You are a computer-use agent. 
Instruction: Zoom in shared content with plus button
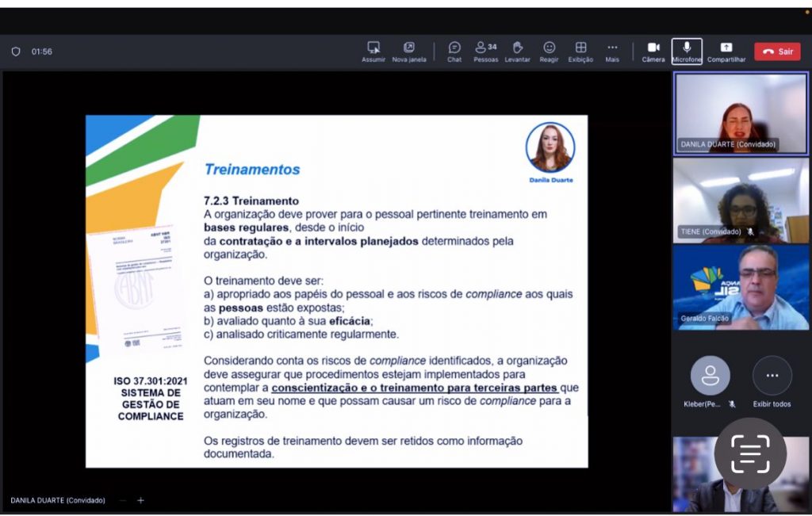tap(140, 500)
